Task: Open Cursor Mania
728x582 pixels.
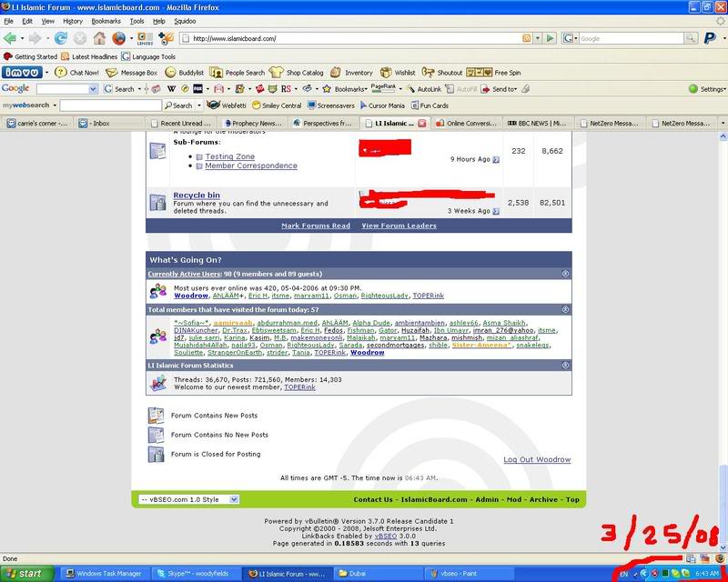Action: 382,105
